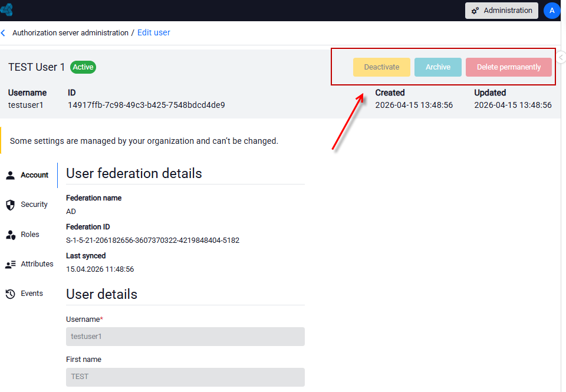Open the Administration menu
Screen dimensions: 566x392
tap(501, 11)
